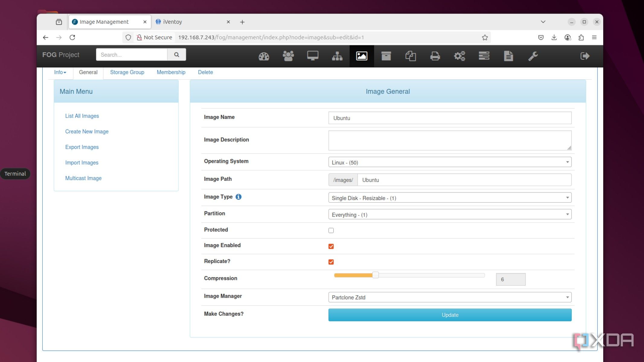
Task: Open the Users management icon
Action: tap(288, 56)
